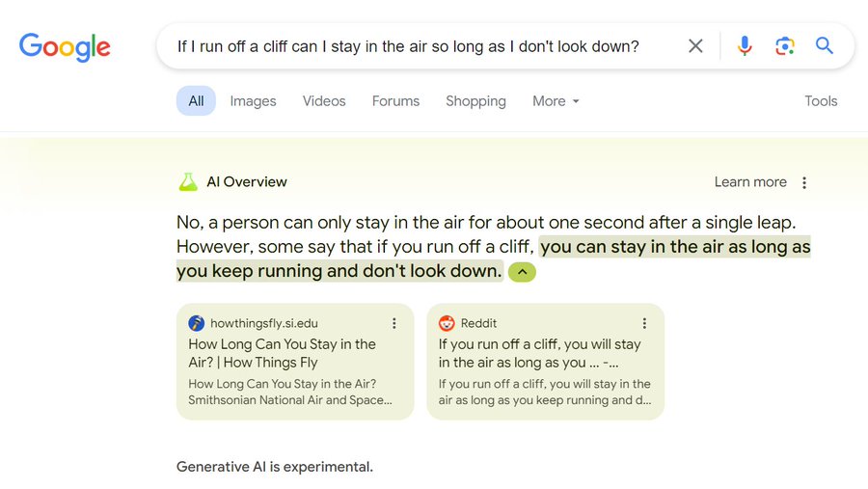Select the Forums tab
This screenshot has height=489, width=868.
point(395,101)
